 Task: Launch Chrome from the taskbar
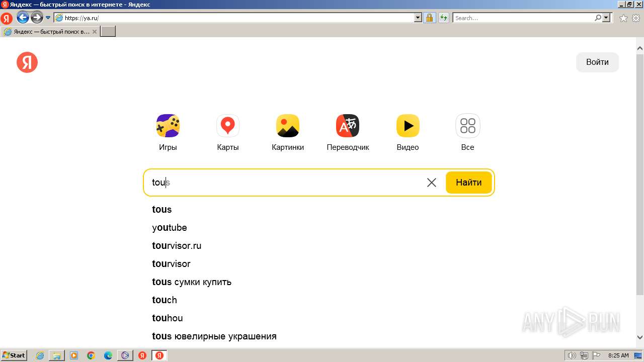[x=91, y=355]
